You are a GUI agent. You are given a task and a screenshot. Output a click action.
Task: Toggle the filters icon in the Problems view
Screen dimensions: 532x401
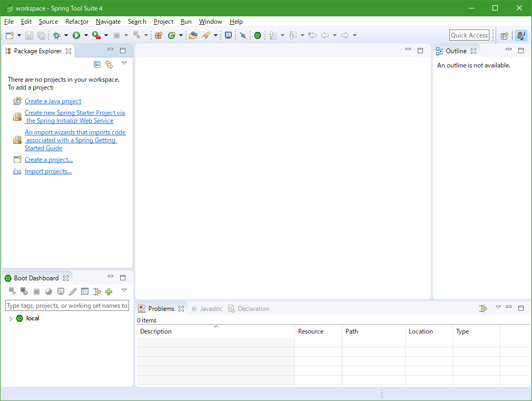point(483,308)
